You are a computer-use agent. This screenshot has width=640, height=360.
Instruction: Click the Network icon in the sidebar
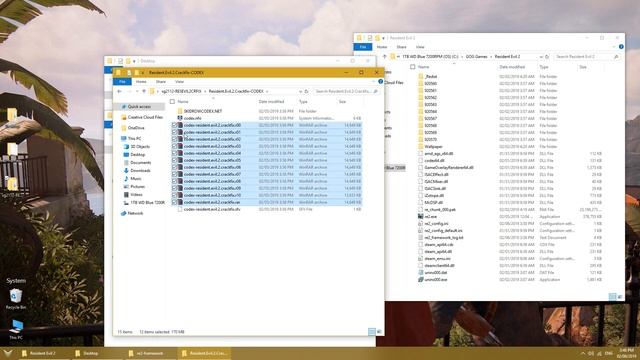(123, 213)
